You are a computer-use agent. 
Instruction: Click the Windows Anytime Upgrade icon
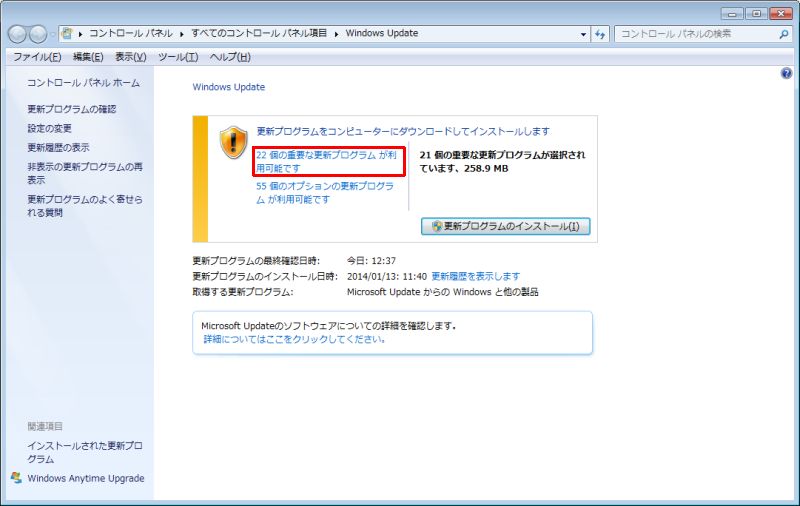click(x=16, y=478)
